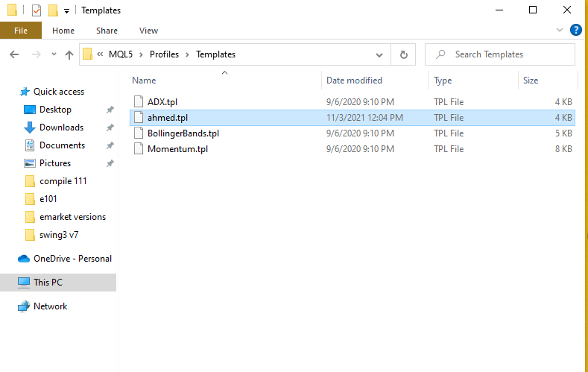The height and width of the screenshot is (372, 588).
Task: Click the New Folder icon in title bar
Action: click(x=53, y=10)
